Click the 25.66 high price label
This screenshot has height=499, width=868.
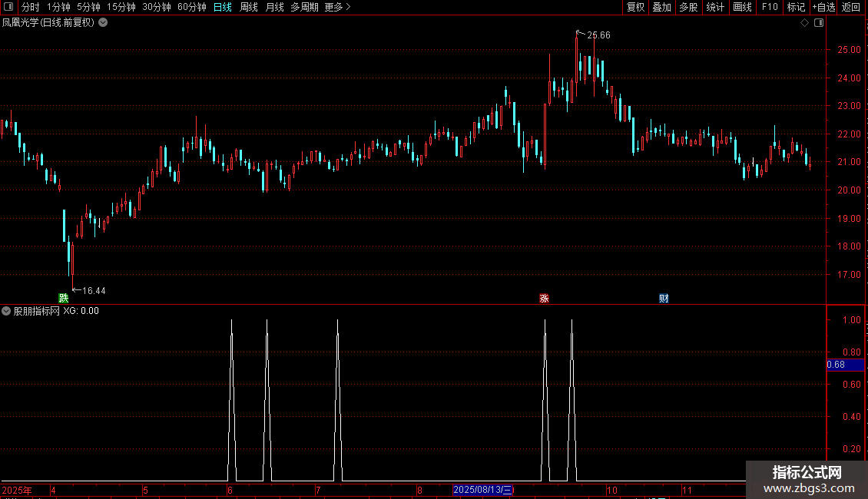pyautogui.click(x=598, y=35)
